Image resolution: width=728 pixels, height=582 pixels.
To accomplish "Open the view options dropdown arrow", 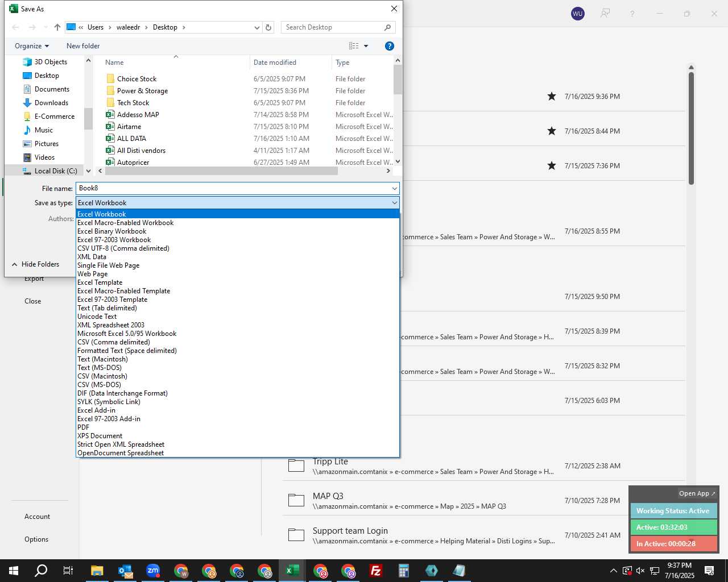I will [x=366, y=46].
